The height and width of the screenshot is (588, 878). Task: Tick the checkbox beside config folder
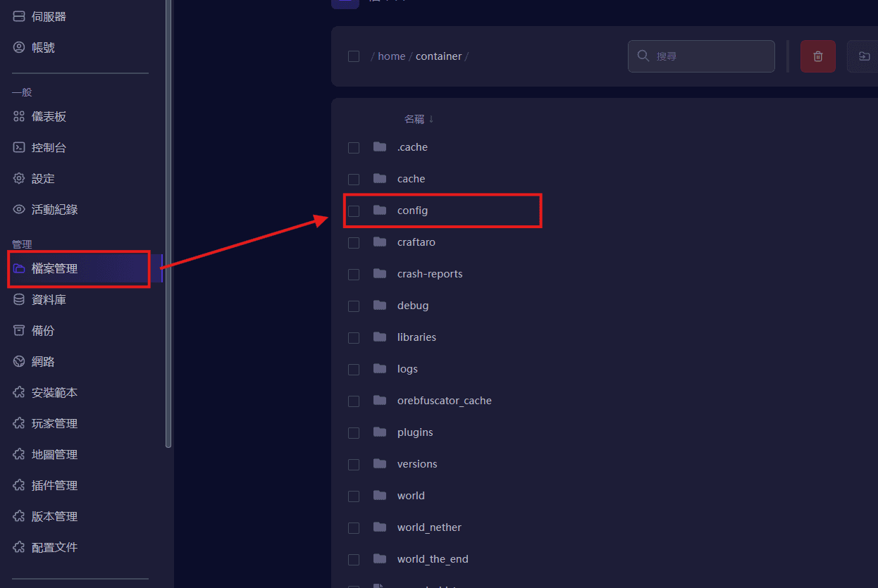tap(354, 211)
